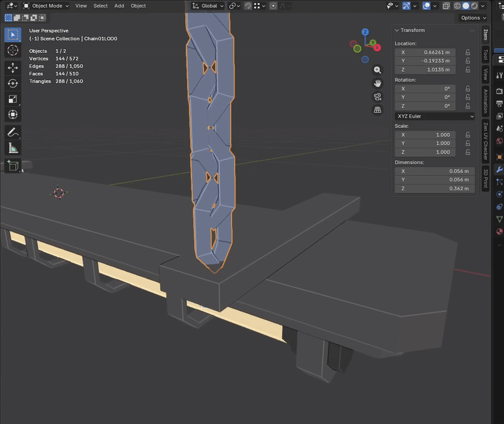Viewport: 504px width, 424px height.
Task: Click the Options button
Action: pyautogui.click(x=472, y=18)
